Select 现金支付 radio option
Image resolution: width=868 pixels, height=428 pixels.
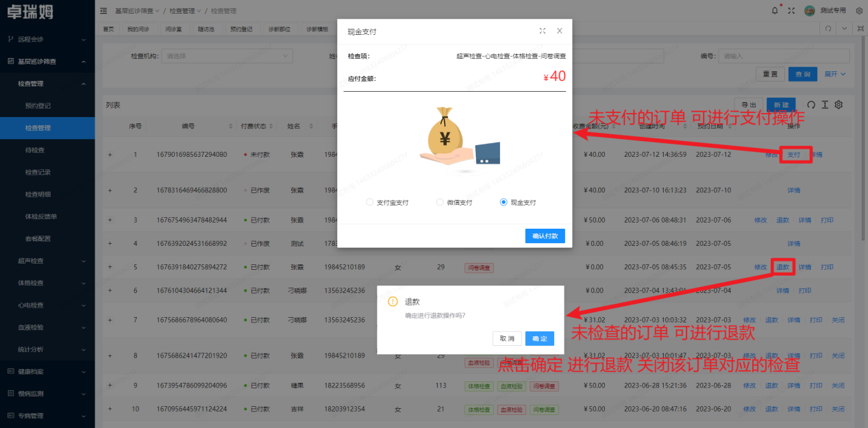(504, 202)
